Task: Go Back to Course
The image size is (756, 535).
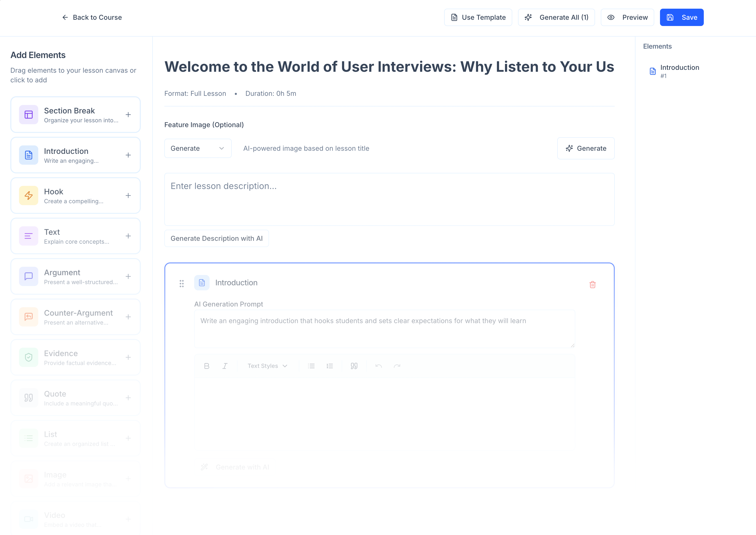Action: tap(92, 18)
